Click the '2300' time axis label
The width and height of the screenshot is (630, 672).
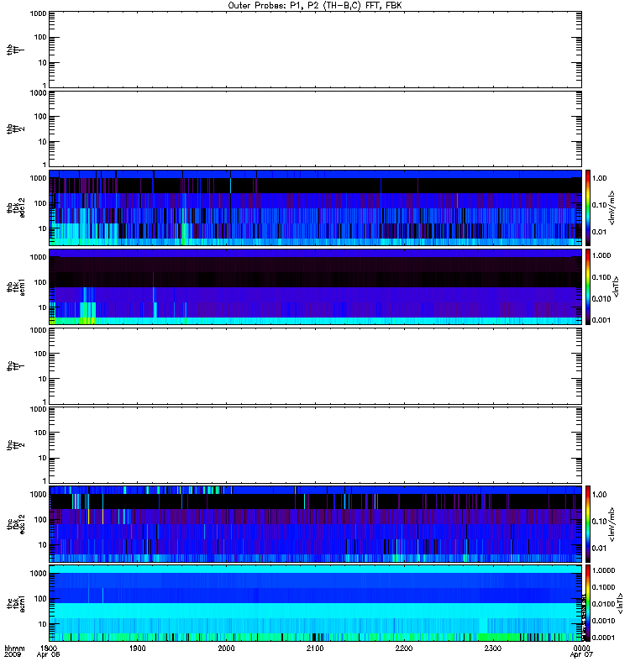pyautogui.click(x=493, y=648)
